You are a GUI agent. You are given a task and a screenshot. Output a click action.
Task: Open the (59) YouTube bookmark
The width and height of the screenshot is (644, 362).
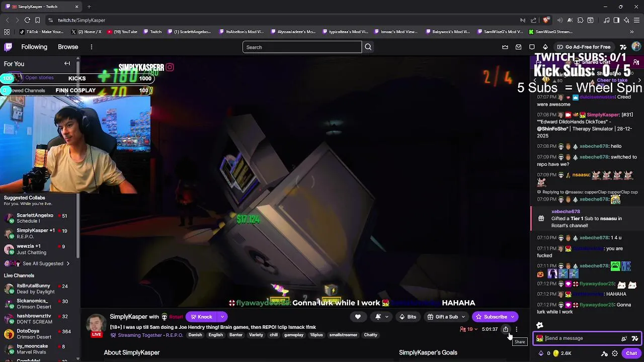(122, 32)
